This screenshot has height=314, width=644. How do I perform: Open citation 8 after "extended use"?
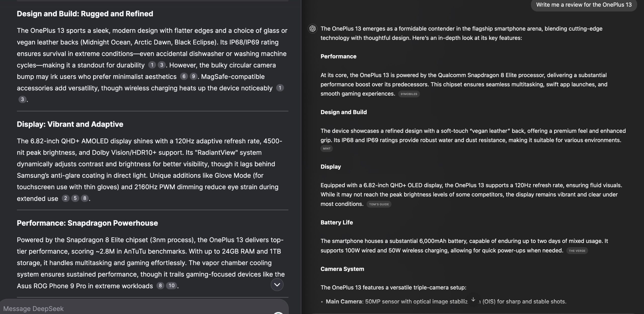coord(85,198)
